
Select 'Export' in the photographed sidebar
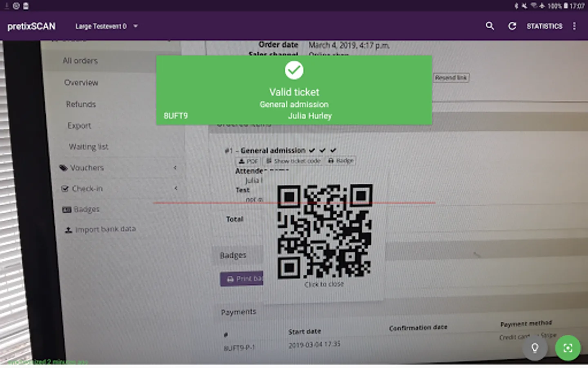pyautogui.click(x=79, y=126)
